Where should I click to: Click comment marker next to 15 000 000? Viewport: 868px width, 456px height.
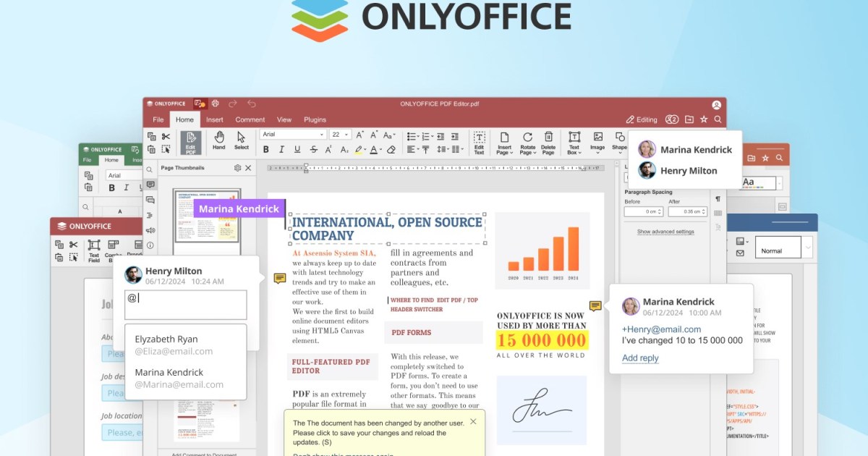tap(595, 306)
